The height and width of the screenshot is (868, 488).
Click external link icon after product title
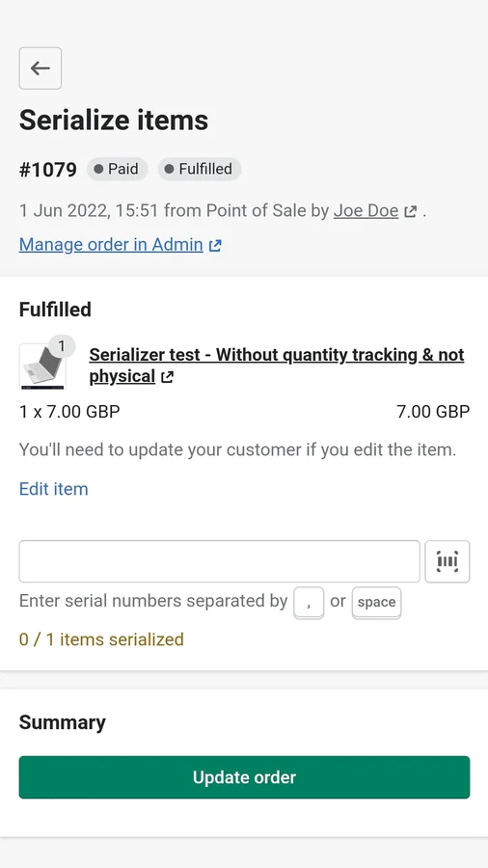pos(167,377)
